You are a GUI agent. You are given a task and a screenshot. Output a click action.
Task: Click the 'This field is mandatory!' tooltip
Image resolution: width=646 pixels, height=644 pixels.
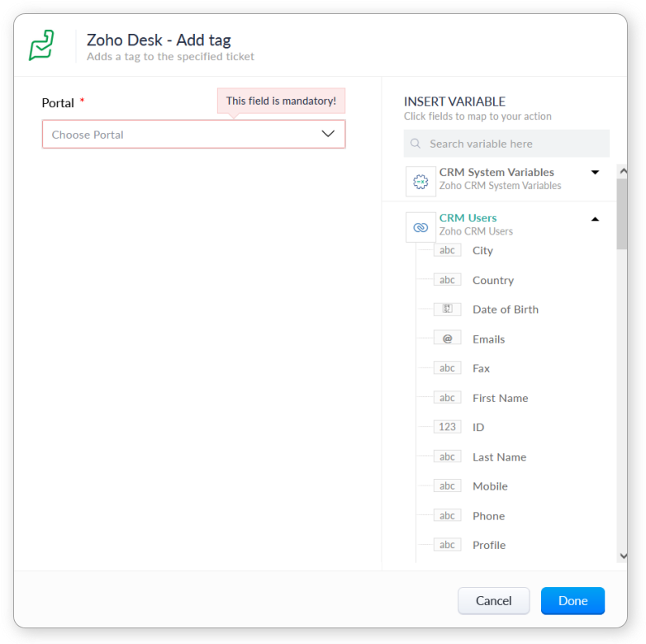[281, 101]
